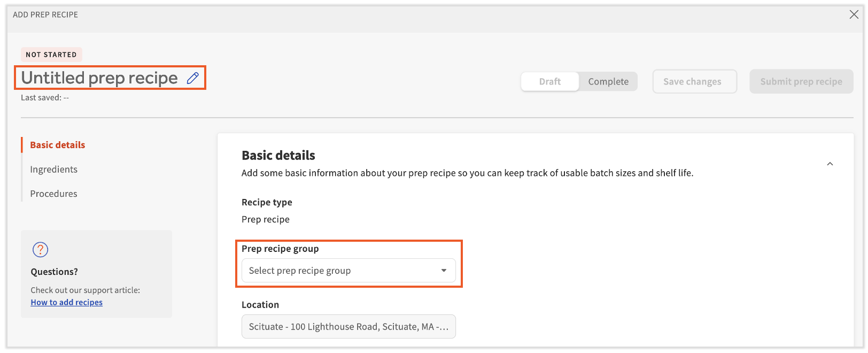
Task: Go to the Ingredients section
Action: tap(54, 170)
